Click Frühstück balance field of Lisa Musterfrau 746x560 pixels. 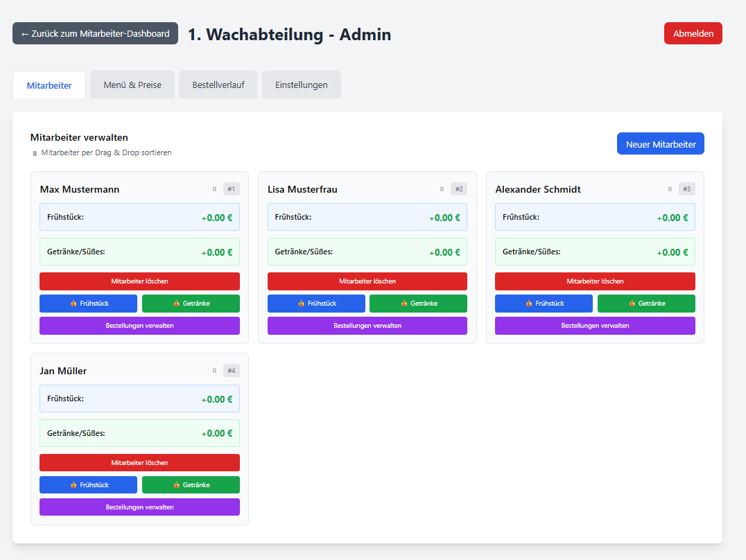pyautogui.click(x=367, y=217)
